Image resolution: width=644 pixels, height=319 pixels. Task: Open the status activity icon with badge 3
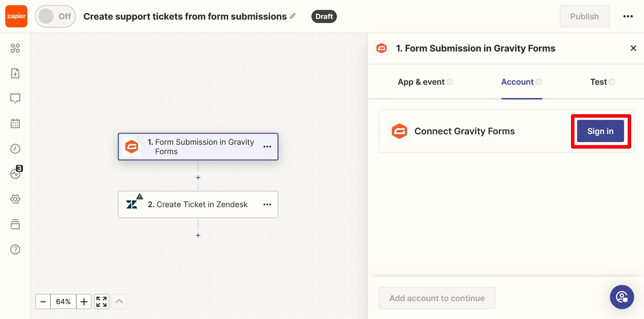pos(15,174)
